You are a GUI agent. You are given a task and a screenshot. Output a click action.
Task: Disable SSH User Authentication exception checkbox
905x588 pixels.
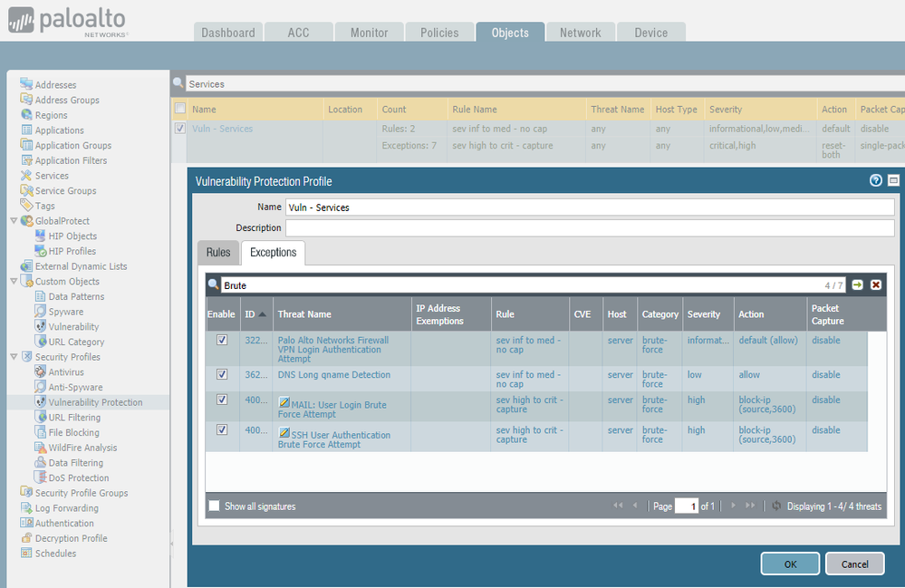222,429
